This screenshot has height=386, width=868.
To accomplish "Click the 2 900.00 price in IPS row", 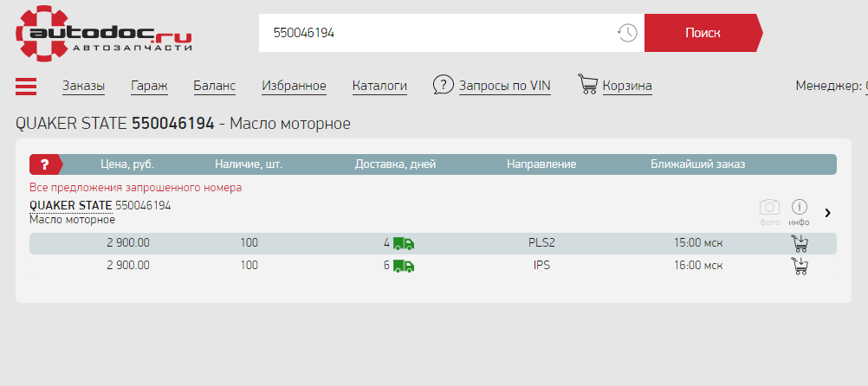I will coord(128,266).
